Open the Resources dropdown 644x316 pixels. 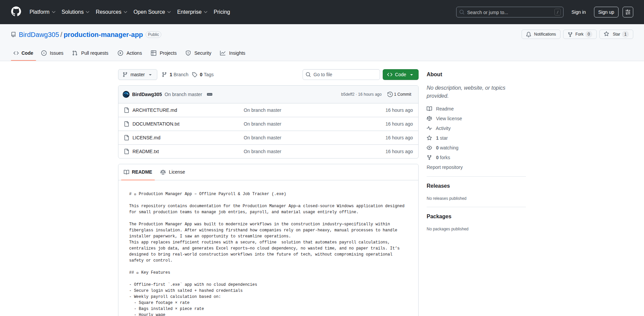(111, 12)
